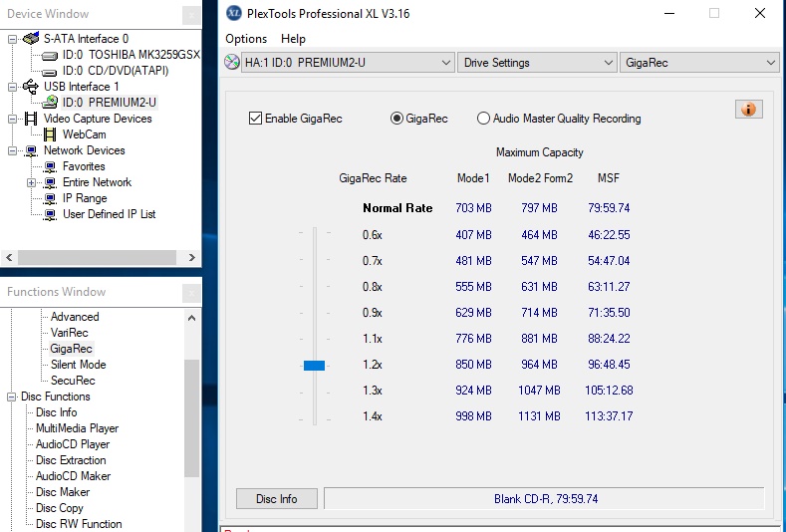Uncheck the Enable GigaRec checkbox
Viewport: 786px width, 532px height.
(x=255, y=119)
